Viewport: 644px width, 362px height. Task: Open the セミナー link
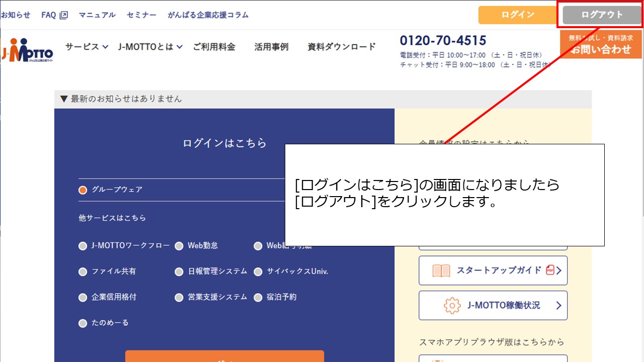pos(141,15)
